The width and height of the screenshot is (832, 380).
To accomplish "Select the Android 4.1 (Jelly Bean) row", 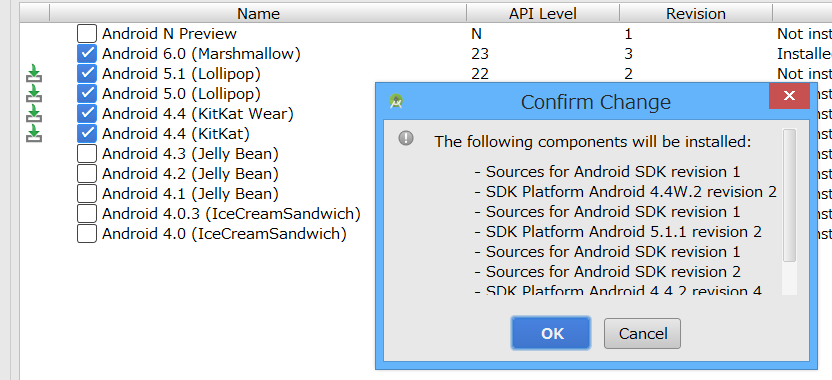I will coord(223,194).
